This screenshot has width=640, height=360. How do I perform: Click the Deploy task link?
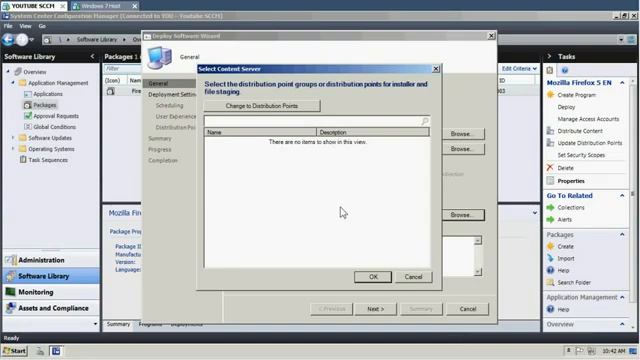566,107
